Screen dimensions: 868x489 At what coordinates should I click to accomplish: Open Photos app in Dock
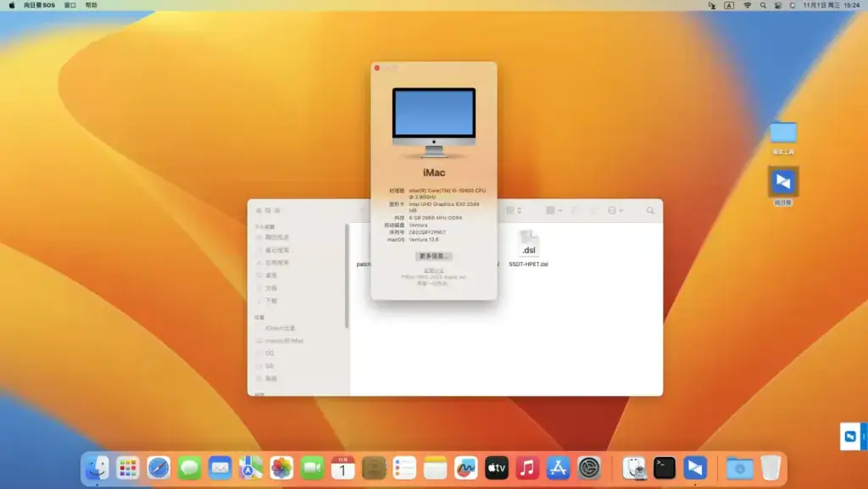click(x=281, y=468)
